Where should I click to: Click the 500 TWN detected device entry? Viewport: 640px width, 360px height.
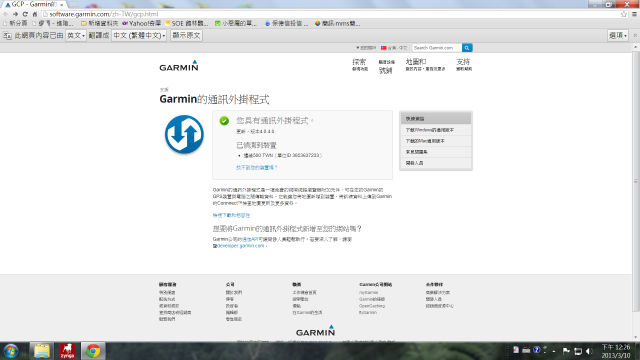pos(283,156)
